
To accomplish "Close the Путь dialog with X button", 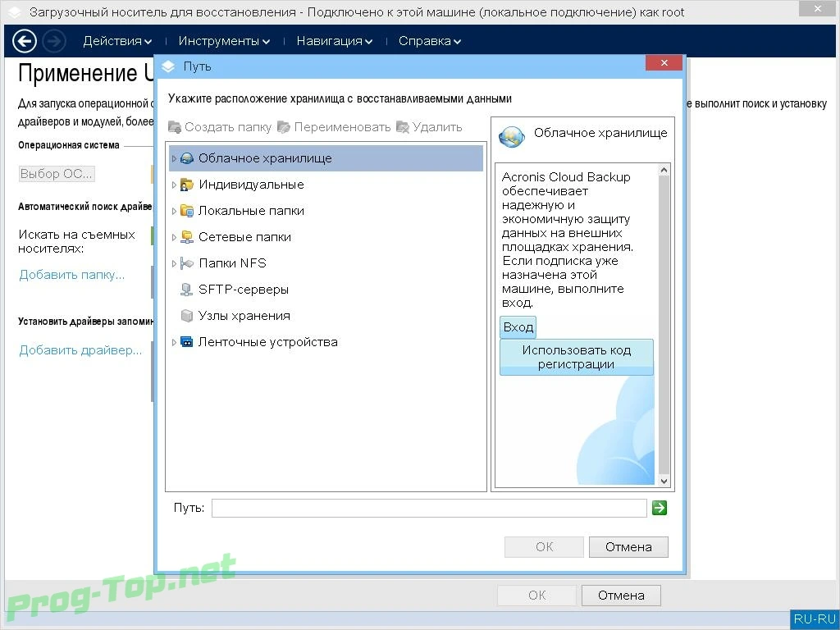I will coord(664,62).
